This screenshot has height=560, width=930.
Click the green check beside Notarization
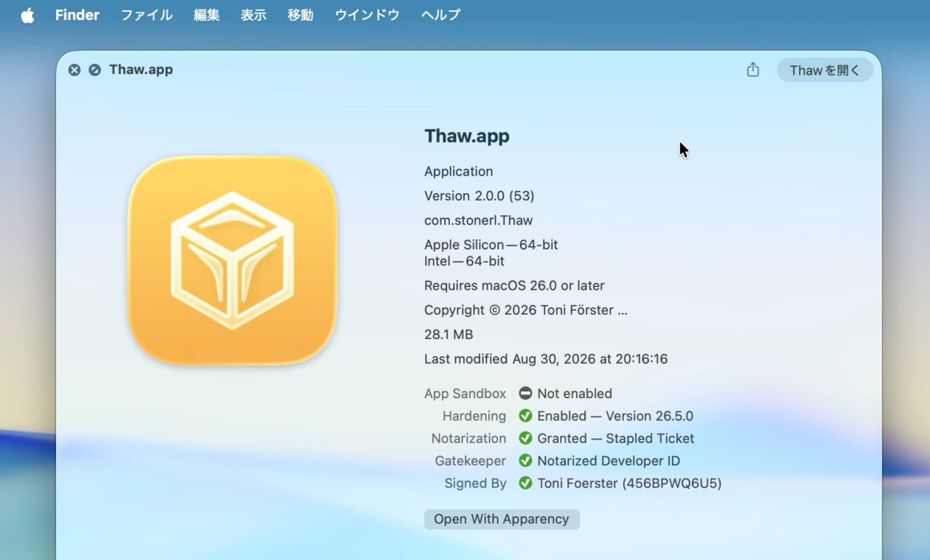tap(525, 439)
